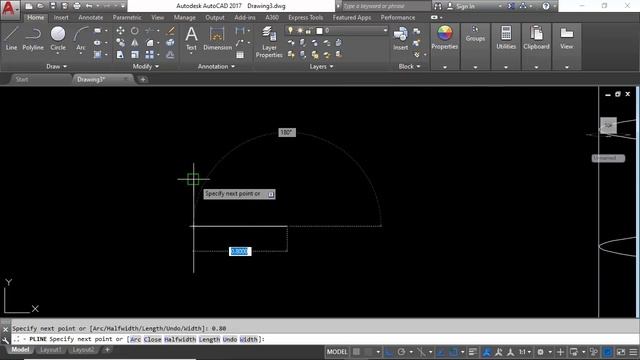
Task: Switch to the Layout1 tab
Action: coord(51,350)
